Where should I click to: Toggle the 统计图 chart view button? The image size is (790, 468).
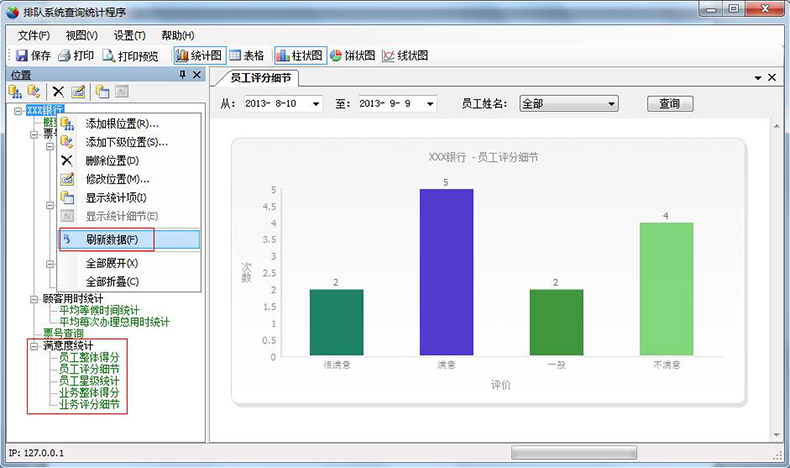[x=198, y=56]
